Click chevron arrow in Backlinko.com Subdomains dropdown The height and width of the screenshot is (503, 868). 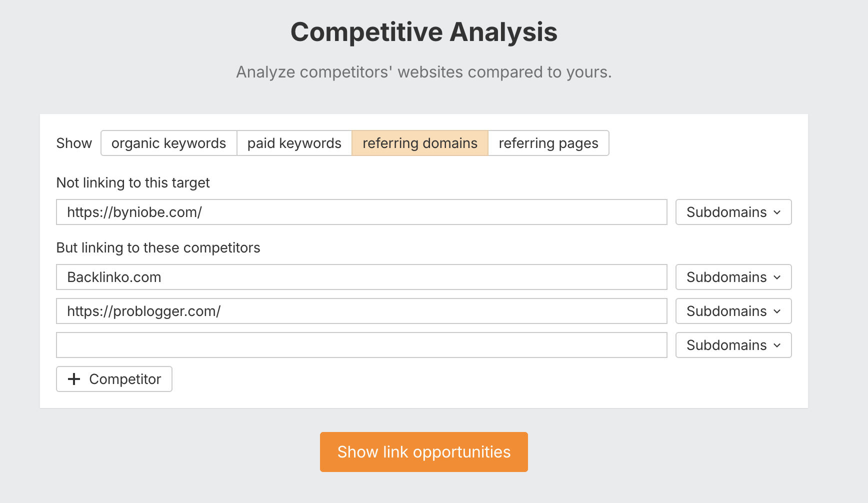[777, 277]
